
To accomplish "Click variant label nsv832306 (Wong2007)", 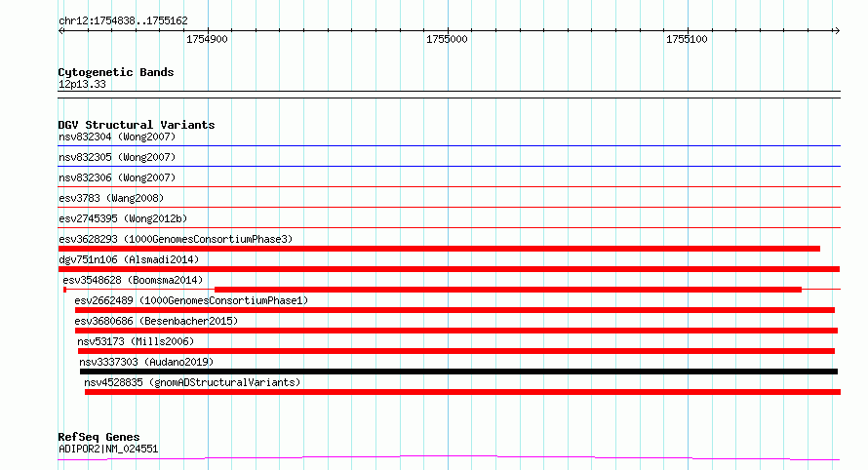I will pos(117,177).
